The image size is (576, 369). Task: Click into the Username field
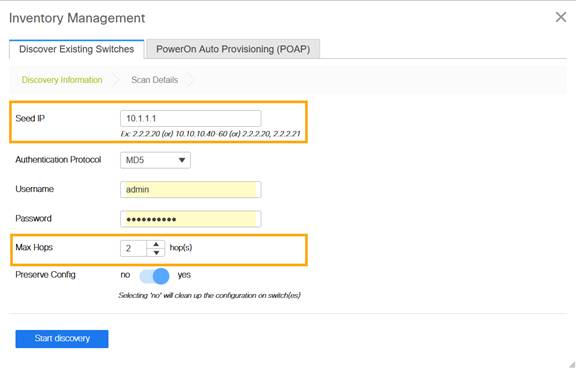click(x=191, y=190)
